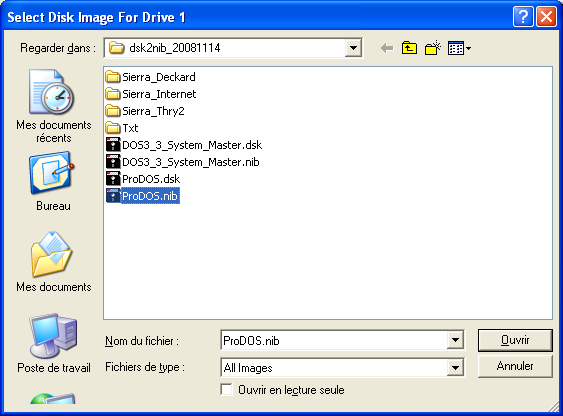Click the dsk2nib_20081114 folder icon in the Regarder dans box
Viewport: 563px width, 416px height.
pos(116,48)
